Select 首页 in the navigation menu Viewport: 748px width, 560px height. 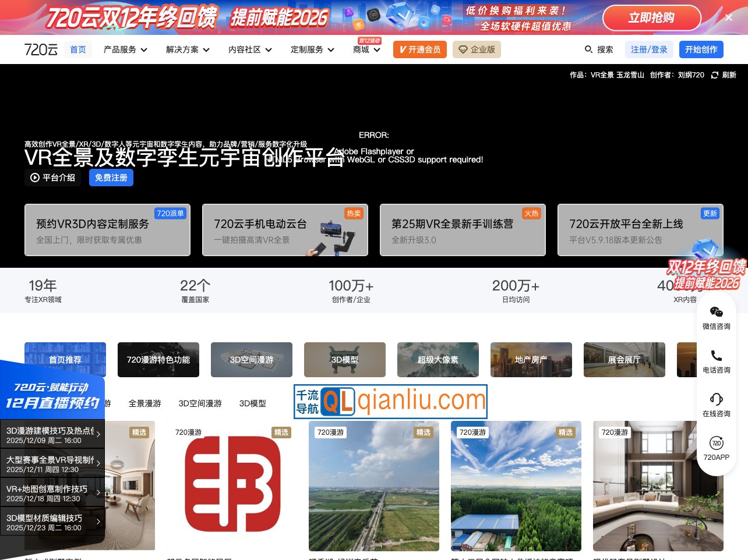77,49
